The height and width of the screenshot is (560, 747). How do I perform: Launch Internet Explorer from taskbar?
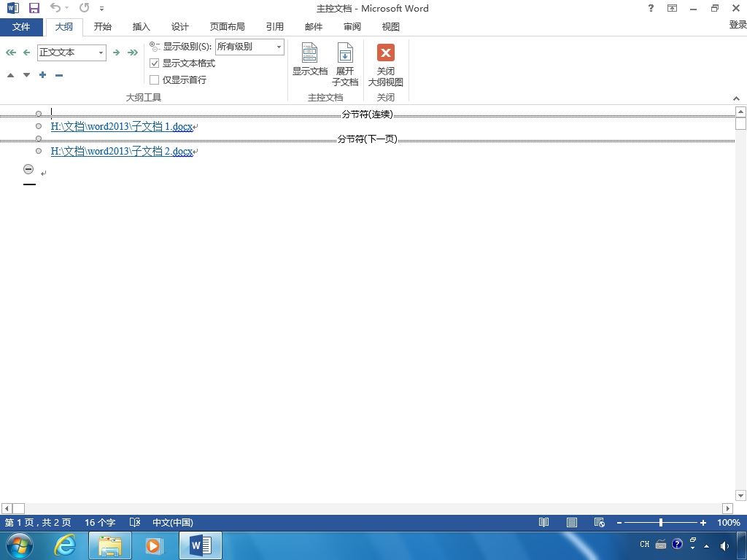65,545
